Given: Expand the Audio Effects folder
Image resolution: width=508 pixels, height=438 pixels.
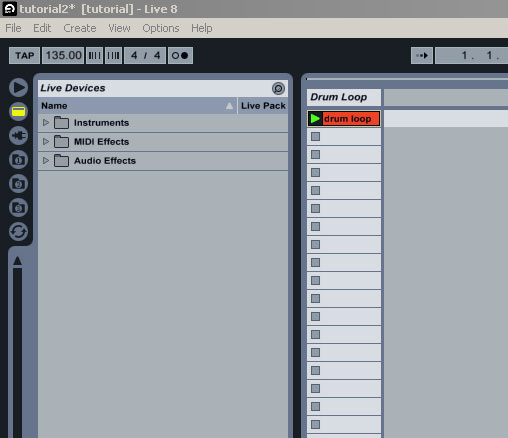Looking at the screenshot, I should point(46,160).
